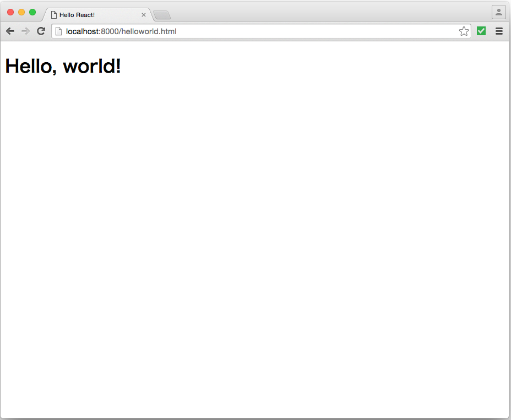Click the Hello, world! heading
This screenshot has height=420, width=511.
(63, 66)
